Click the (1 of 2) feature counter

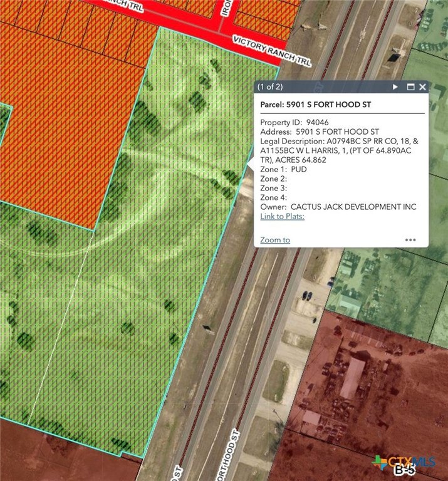(270, 87)
